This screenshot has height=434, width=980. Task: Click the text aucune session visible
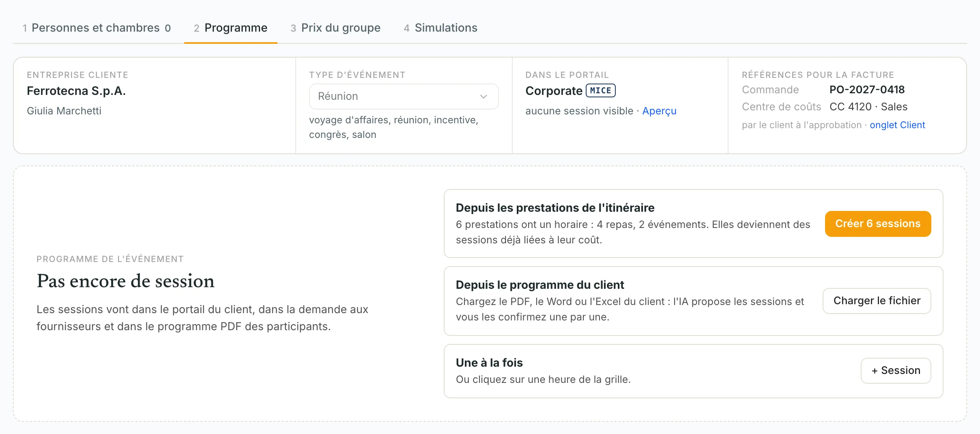point(579,111)
